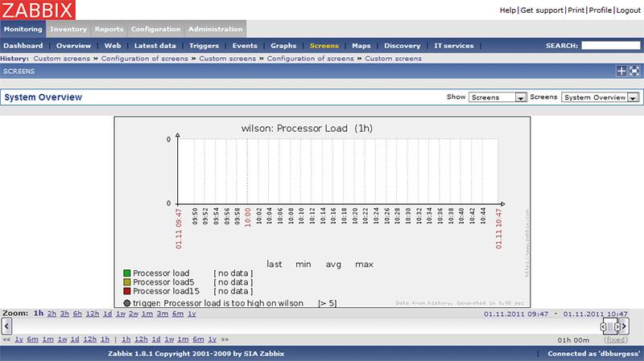Click the add to favourites plus icon

point(621,72)
